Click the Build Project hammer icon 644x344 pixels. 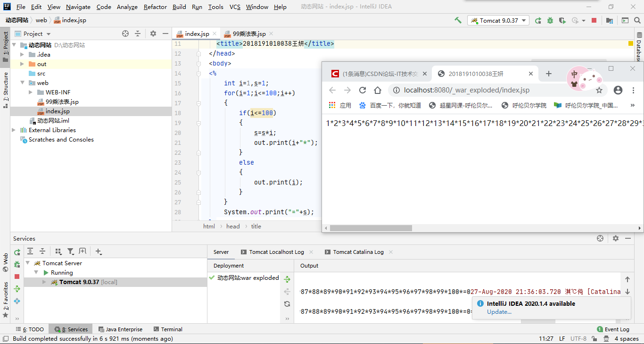pos(458,20)
